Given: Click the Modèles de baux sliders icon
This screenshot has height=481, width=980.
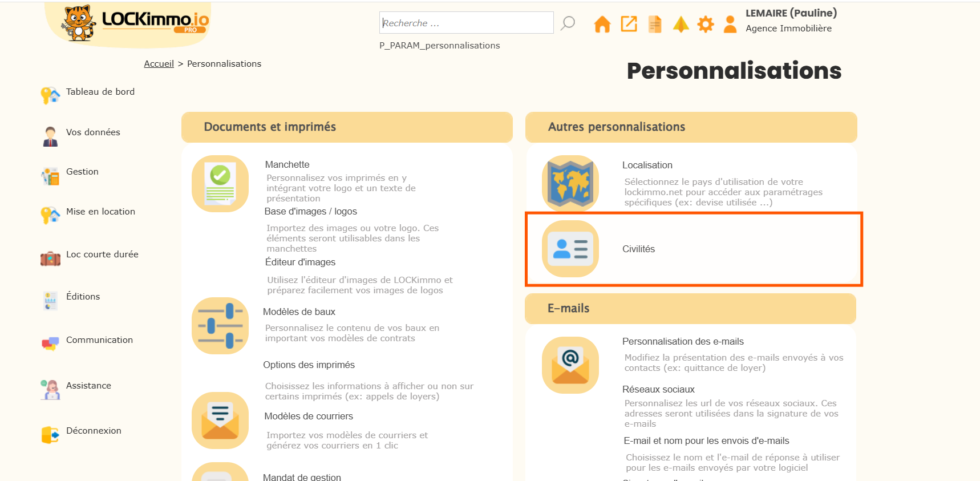Looking at the screenshot, I should pyautogui.click(x=220, y=326).
